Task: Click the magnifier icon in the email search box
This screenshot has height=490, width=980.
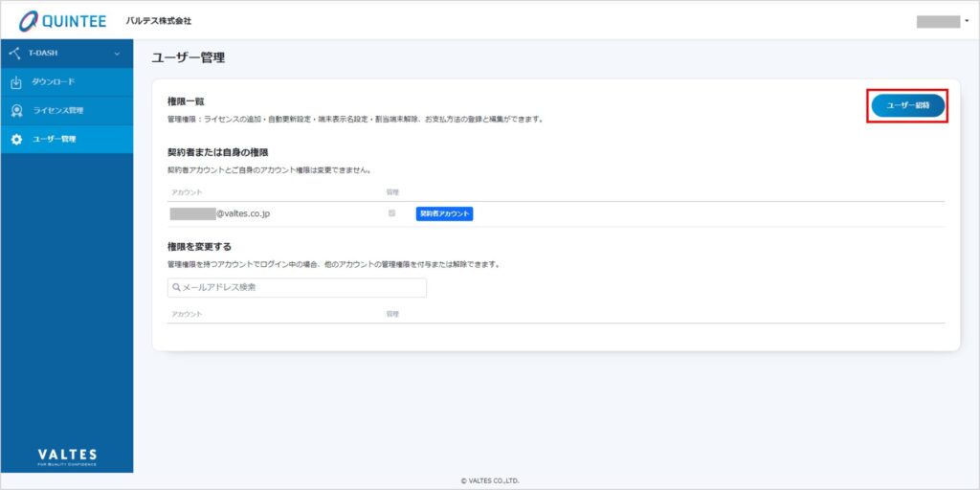Action: (x=176, y=287)
